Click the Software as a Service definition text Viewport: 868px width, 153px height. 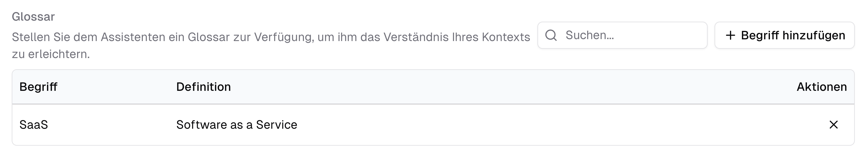coord(237,124)
